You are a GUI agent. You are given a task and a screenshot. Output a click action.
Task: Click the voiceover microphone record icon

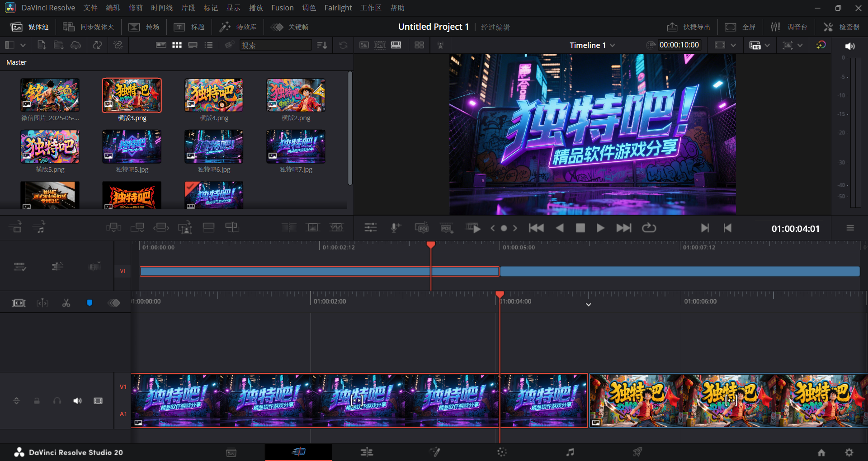tap(395, 228)
